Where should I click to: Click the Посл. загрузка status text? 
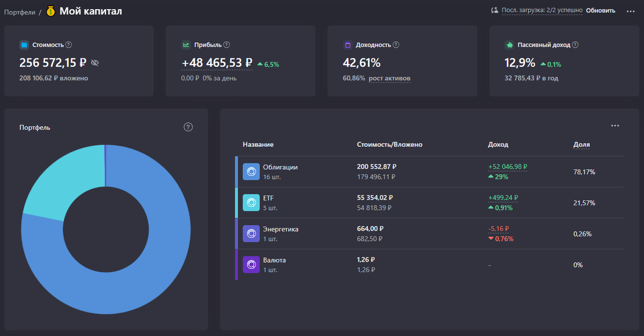541,10
